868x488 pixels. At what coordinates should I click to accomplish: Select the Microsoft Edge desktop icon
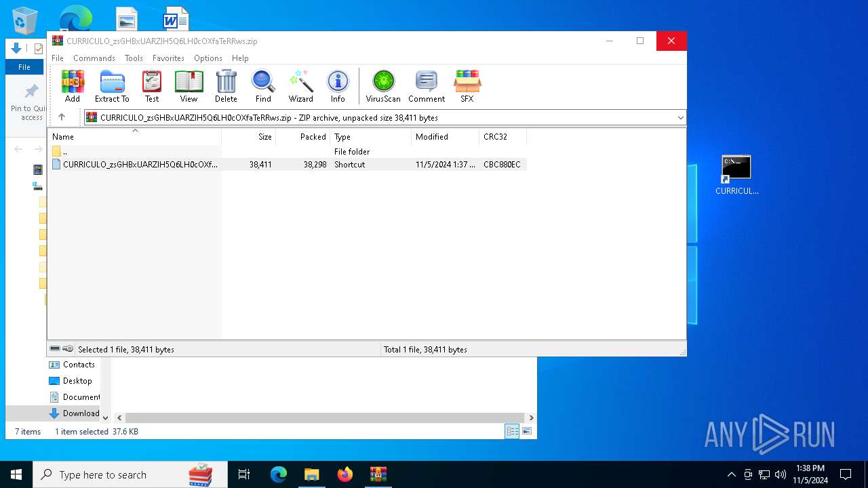coord(75,18)
